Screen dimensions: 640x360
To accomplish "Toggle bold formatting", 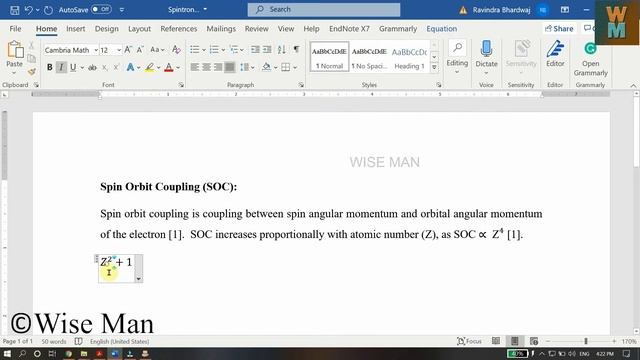I will (x=49, y=67).
